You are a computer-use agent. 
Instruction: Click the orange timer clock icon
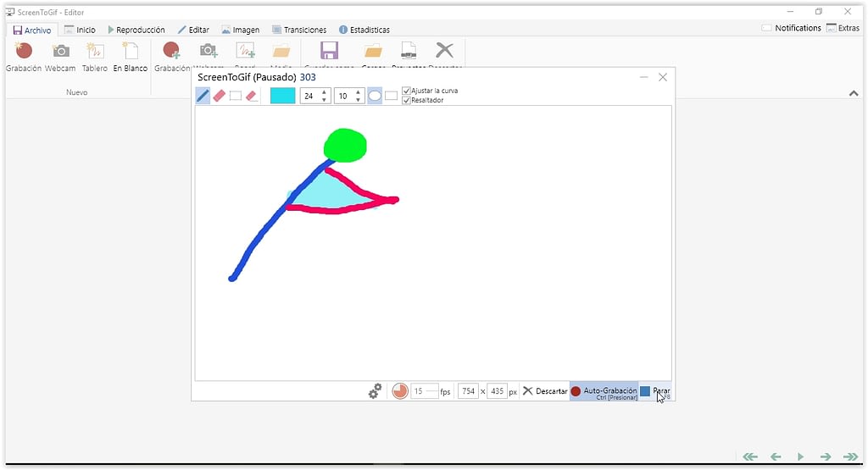tap(400, 391)
